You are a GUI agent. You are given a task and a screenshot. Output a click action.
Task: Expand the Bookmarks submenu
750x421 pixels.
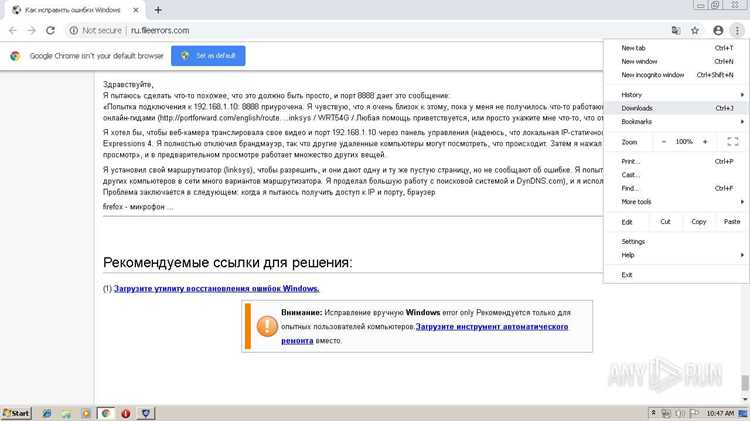(x=676, y=122)
